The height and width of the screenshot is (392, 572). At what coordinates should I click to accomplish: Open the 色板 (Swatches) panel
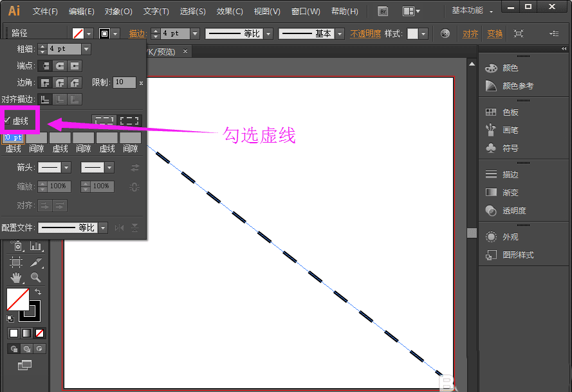503,112
